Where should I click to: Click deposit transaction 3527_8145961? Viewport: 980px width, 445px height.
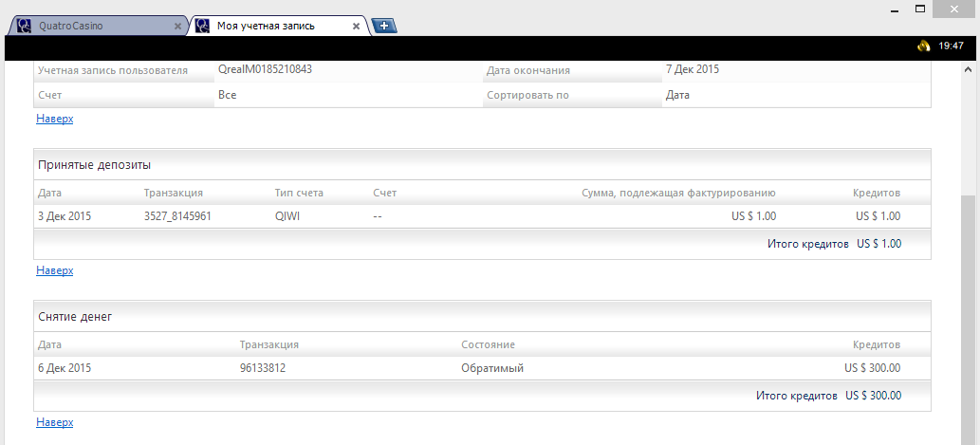click(x=177, y=216)
